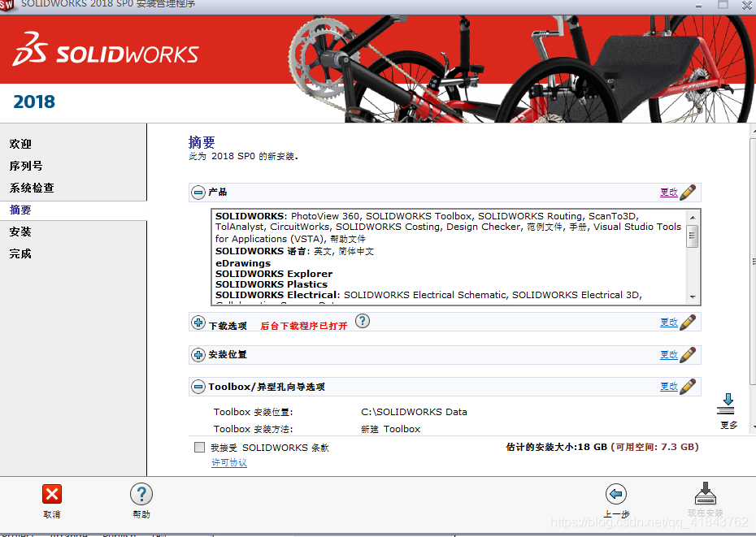Click the 现在安装 install now icon
Image resolution: width=756 pixels, height=537 pixels.
pyautogui.click(x=705, y=494)
